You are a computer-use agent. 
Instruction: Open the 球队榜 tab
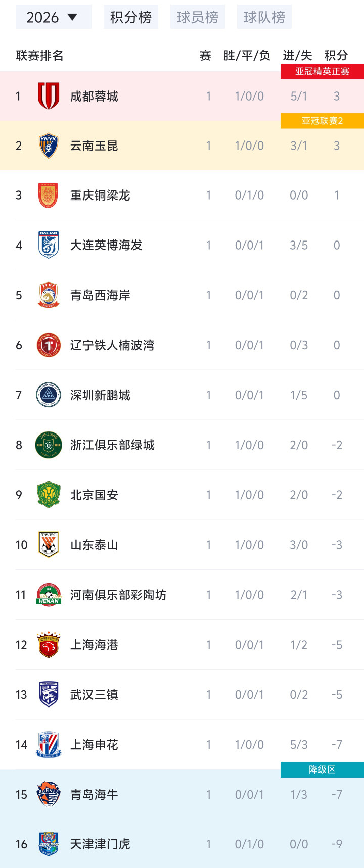coord(264,17)
